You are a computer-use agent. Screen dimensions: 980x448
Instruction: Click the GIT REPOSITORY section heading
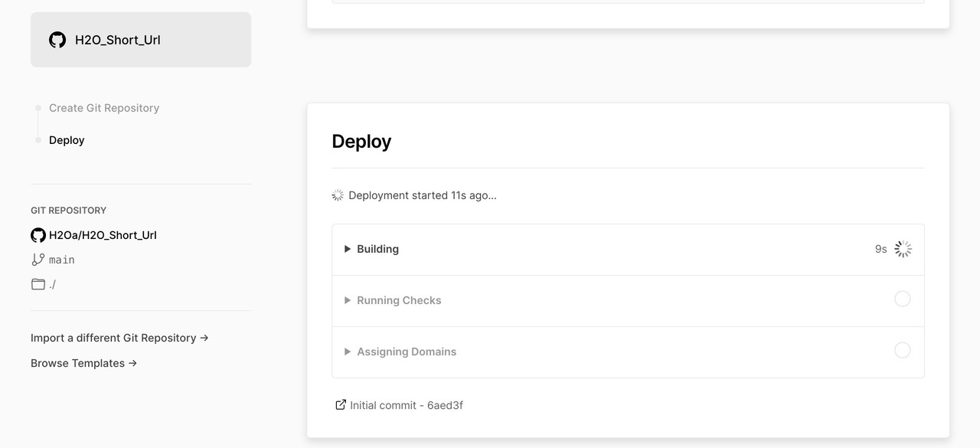(x=68, y=210)
